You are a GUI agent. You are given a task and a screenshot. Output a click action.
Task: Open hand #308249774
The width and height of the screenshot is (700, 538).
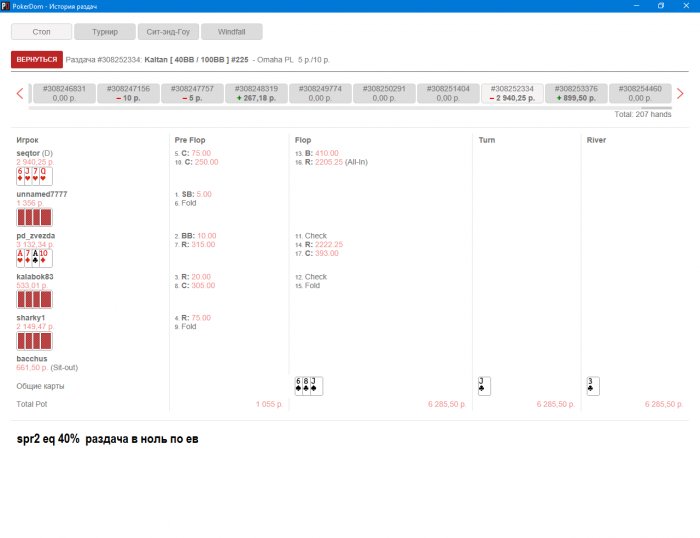click(x=320, y=93)
